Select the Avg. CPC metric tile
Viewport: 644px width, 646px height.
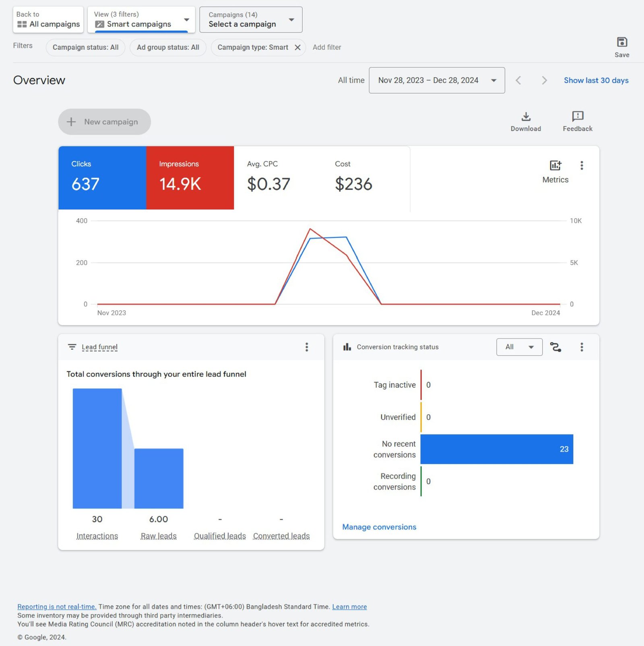(277, 177)
